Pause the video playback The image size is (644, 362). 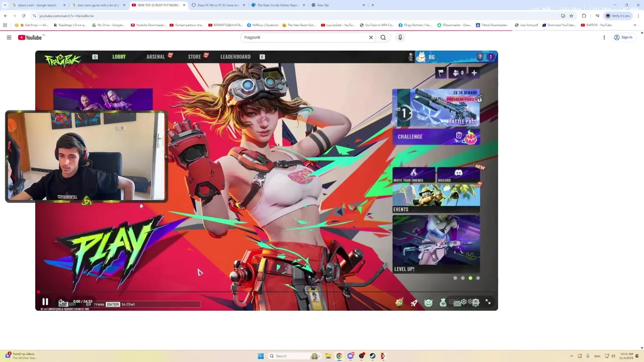[45, 302]
